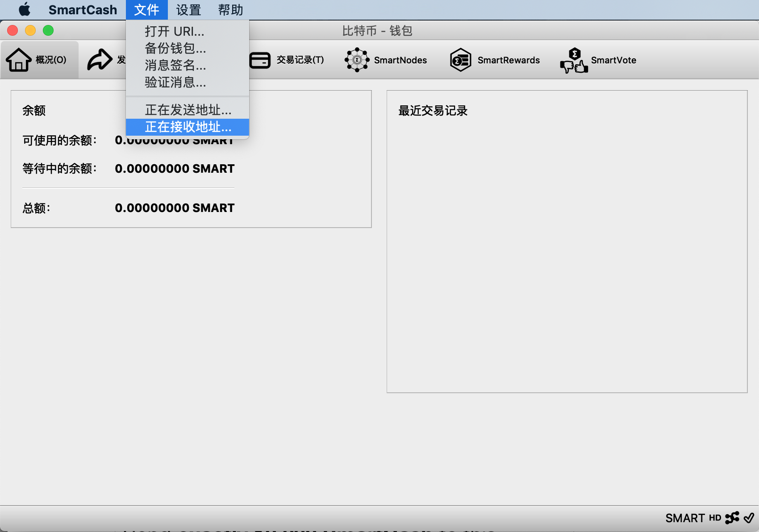Choose 验证消息... menu item

(x=175, y=82)
